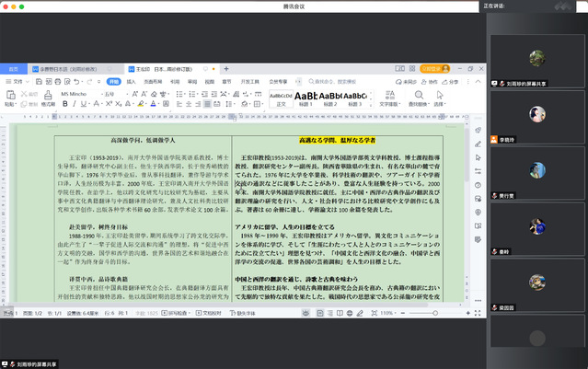
Task: Toggle underline formatting on text
Action: tap(83, 103)
